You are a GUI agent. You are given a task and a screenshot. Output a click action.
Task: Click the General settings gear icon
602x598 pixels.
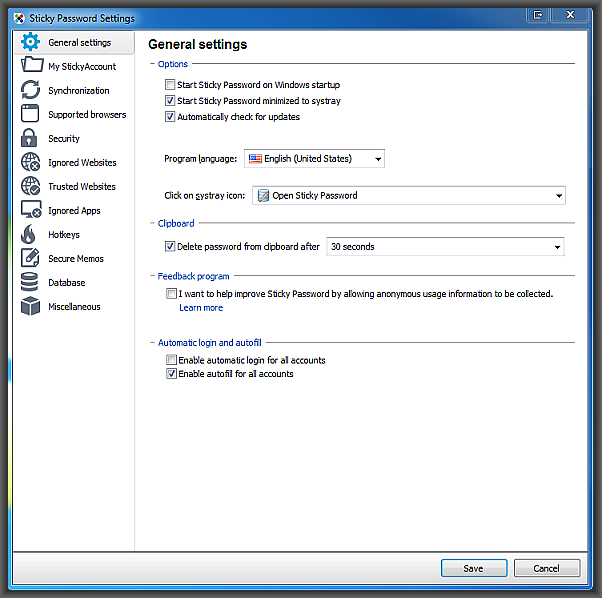pos(30,42)
